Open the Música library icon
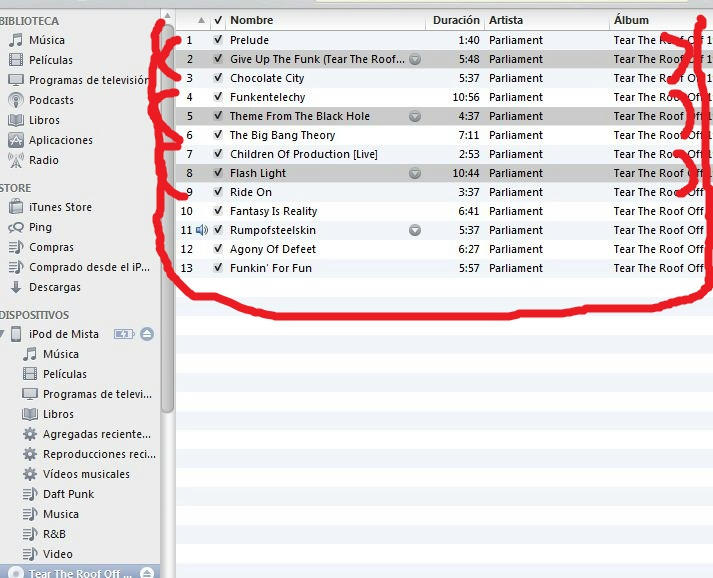 point(16,40)
